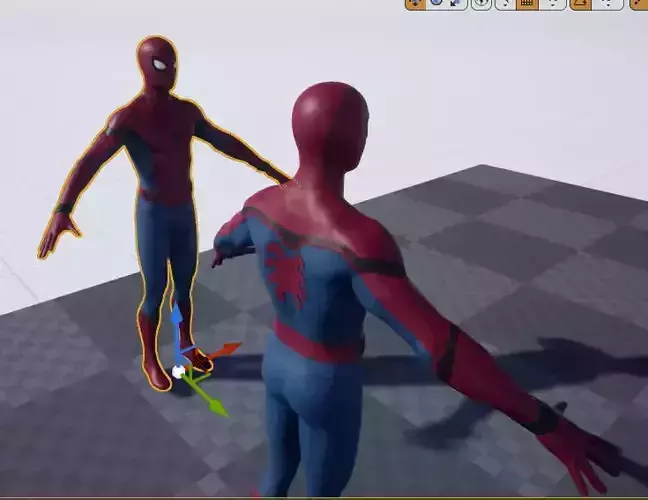Click the blue Z-axis gizmo arrow
Viewport: 648px width, 500px height.
[x=176, y=317]
